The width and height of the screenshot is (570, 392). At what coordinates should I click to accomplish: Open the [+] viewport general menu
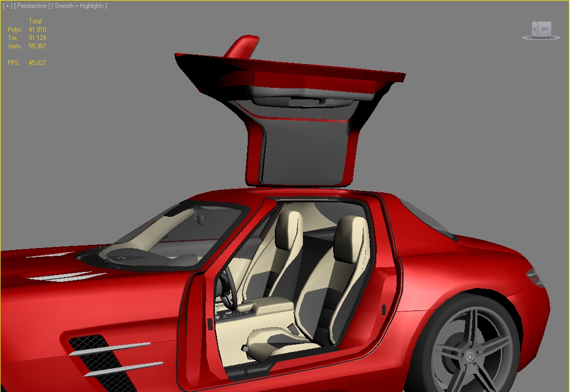click(7, 6)
